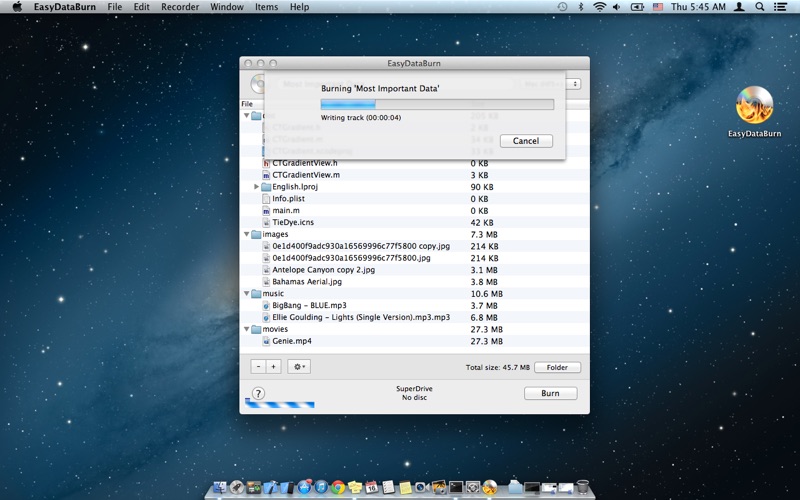Image resolution: width=800 pixels, height=500 pixels.
Task: Open Terminal from the Dock
Action: click(x=456, y=487)
